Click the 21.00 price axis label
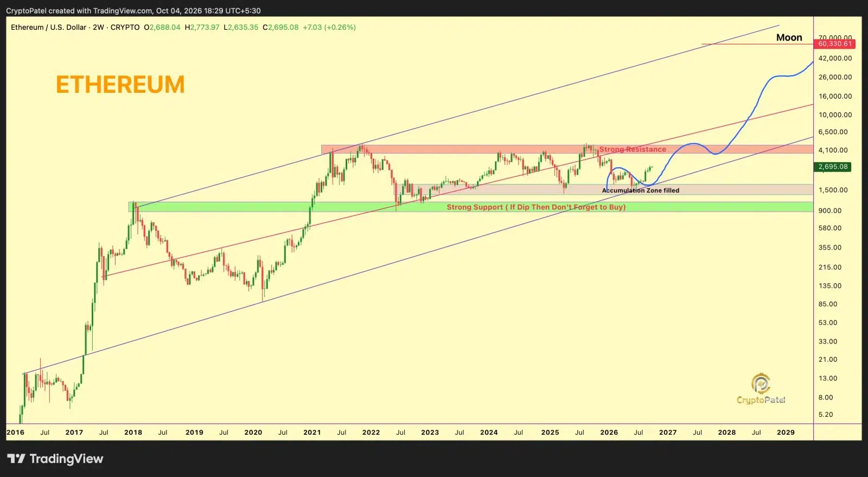This screenshot has width=868, height=477. pos(828,359)
